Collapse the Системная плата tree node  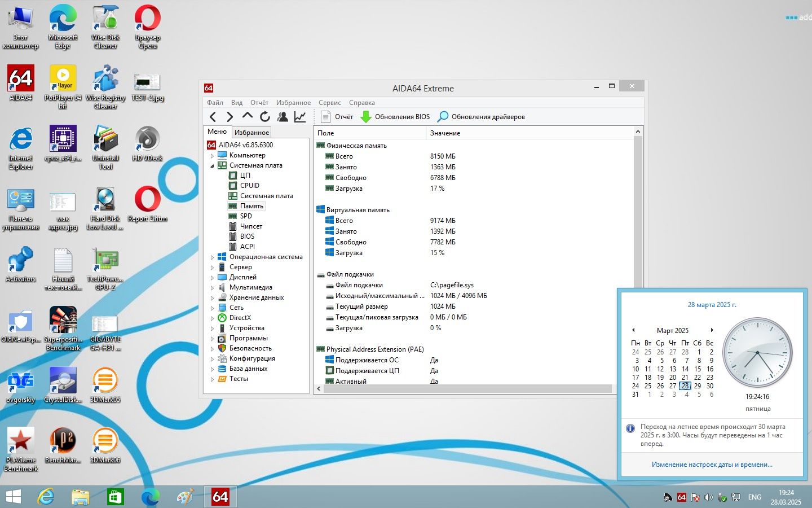[213, 166]
